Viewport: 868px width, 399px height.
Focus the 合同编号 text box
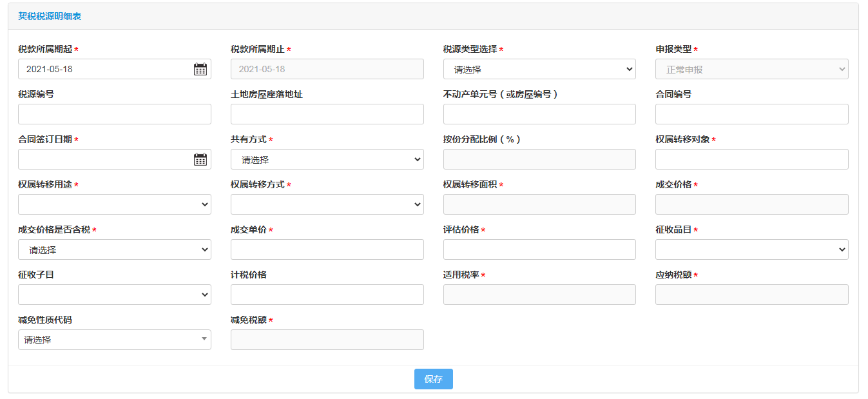pos(751,115)
